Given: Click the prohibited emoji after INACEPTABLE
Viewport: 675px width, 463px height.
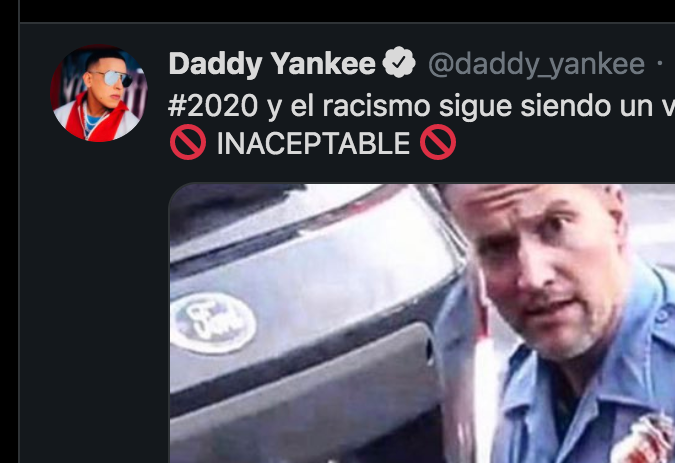Looking at the screenshot, I should 438,142.
